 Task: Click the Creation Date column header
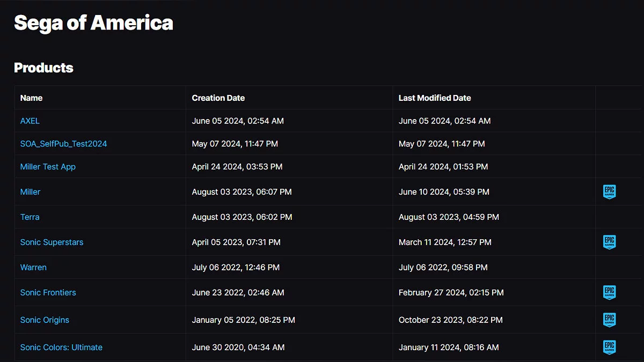click(x=218, y=98)
